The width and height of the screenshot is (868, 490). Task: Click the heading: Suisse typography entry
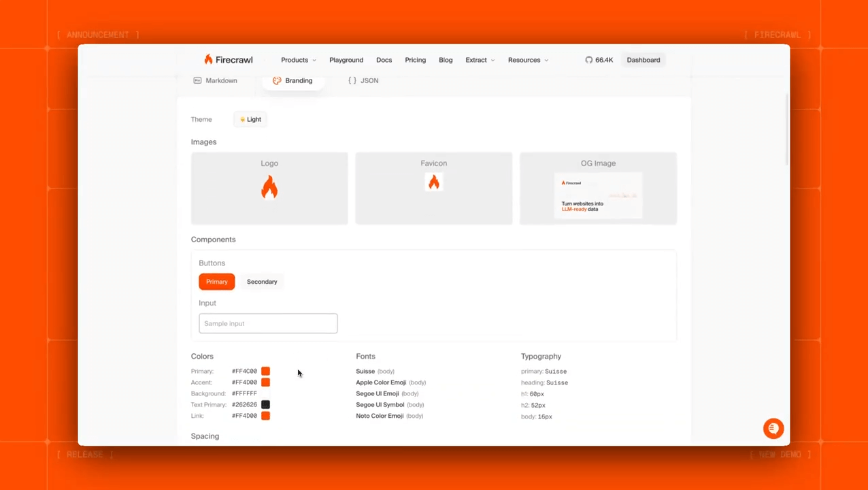pyautogui.click(x=544, y=382)
